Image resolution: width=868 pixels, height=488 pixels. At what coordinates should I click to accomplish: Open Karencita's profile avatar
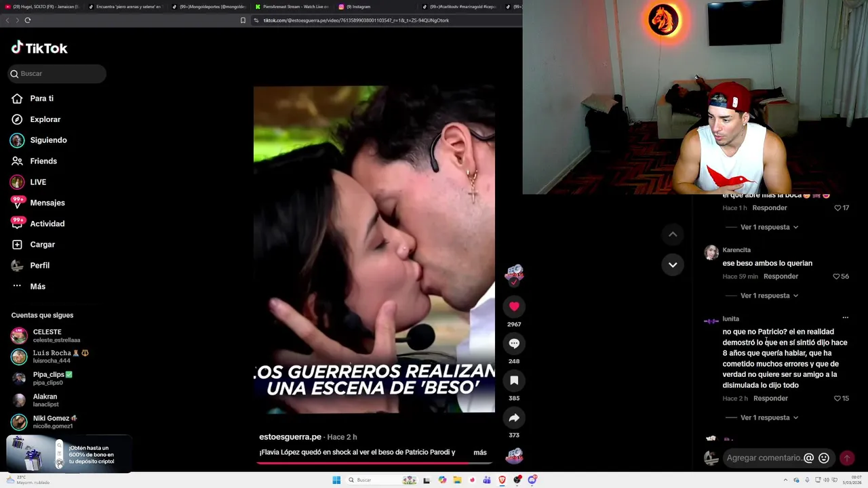711,253
